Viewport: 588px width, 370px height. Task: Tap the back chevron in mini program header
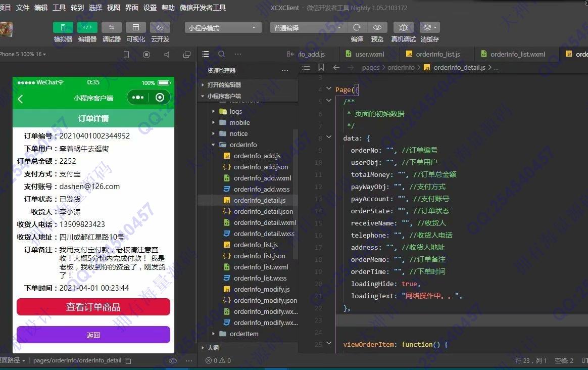coord(21,99)
